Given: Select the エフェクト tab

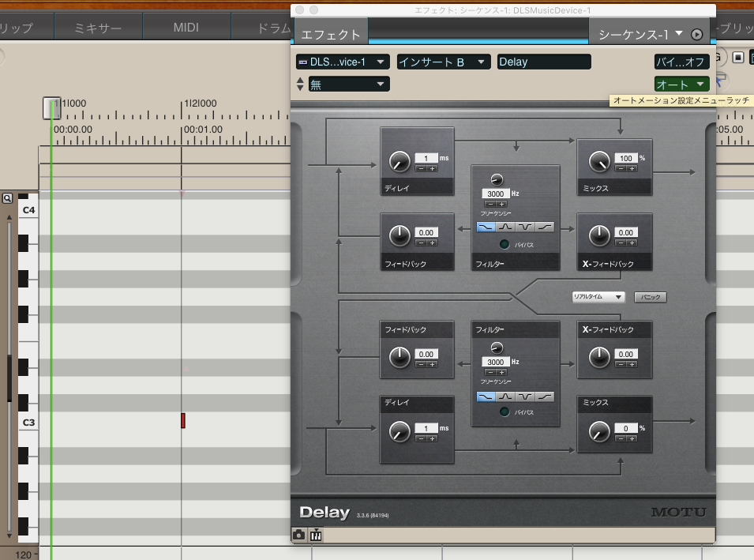Looking at the screenshot, I should (x=331, y=35).
